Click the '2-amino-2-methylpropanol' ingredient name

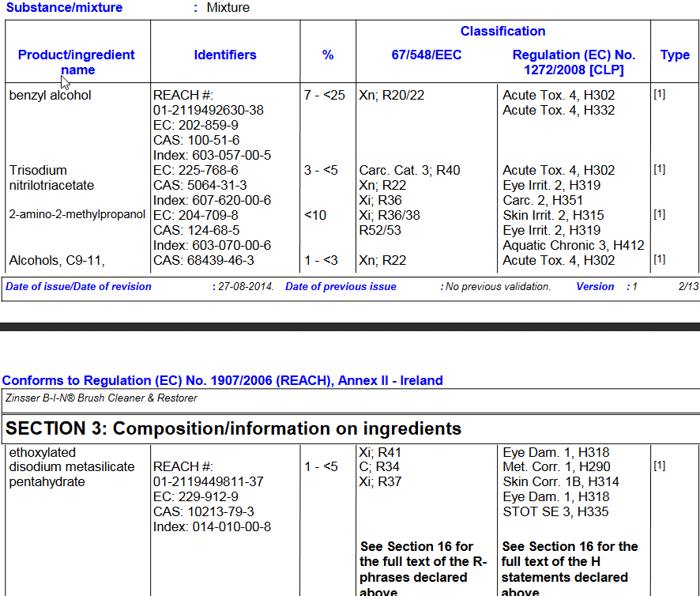tap(77, 215)
